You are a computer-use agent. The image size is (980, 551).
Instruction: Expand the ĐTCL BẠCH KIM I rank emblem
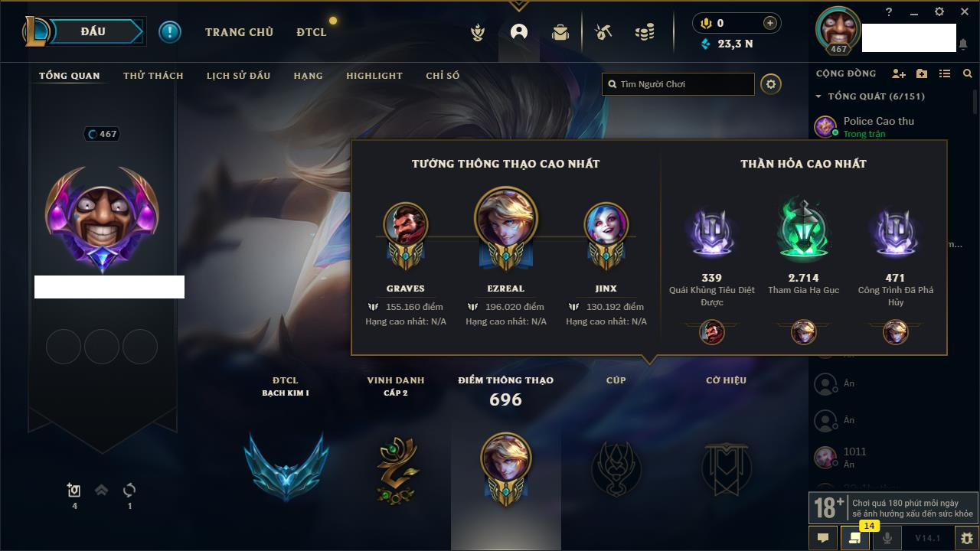286,465
